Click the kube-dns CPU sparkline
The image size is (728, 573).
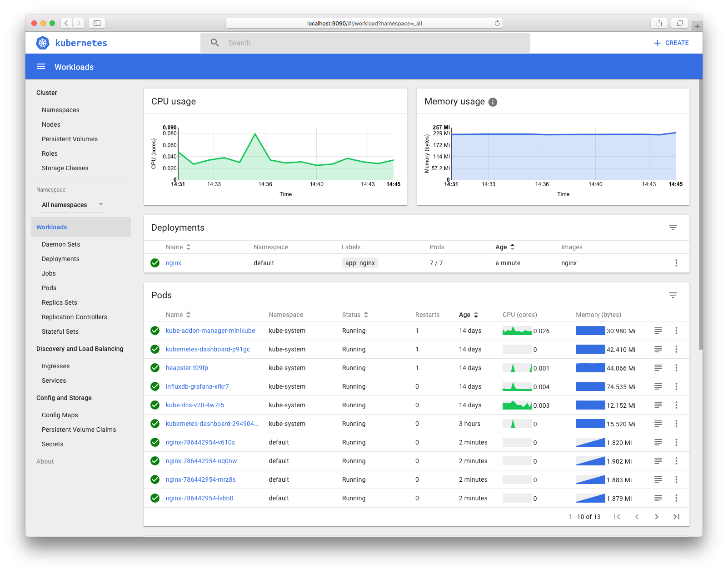tap(517, 405)
